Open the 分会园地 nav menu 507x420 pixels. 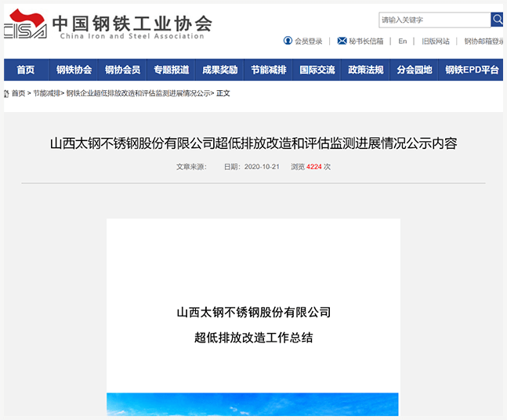point(415,70)
